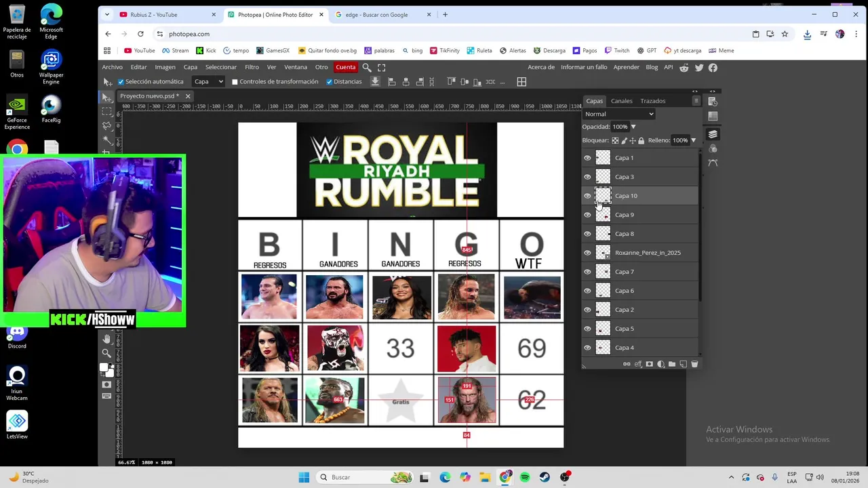Toggle visibility of Capa 7

[587, 272]
